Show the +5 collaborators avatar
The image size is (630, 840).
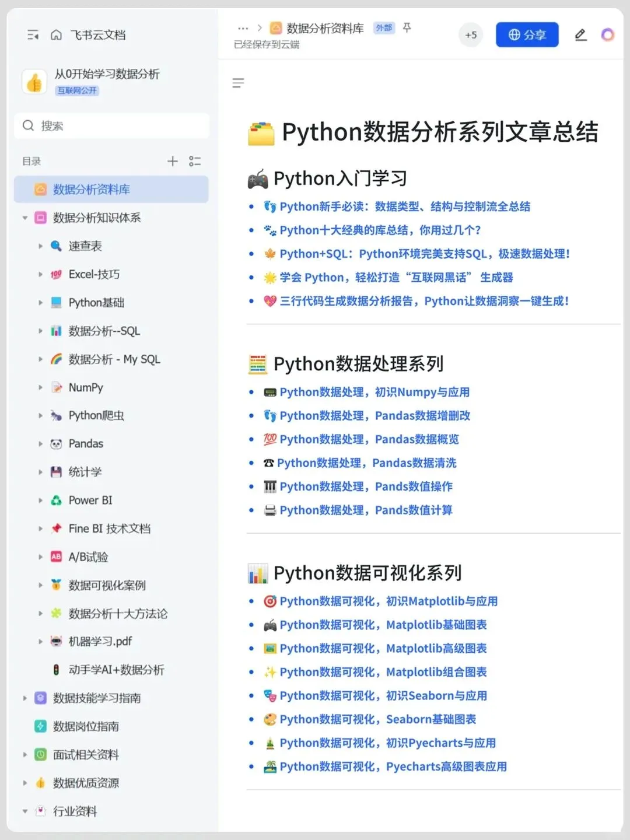pos(471,35)
